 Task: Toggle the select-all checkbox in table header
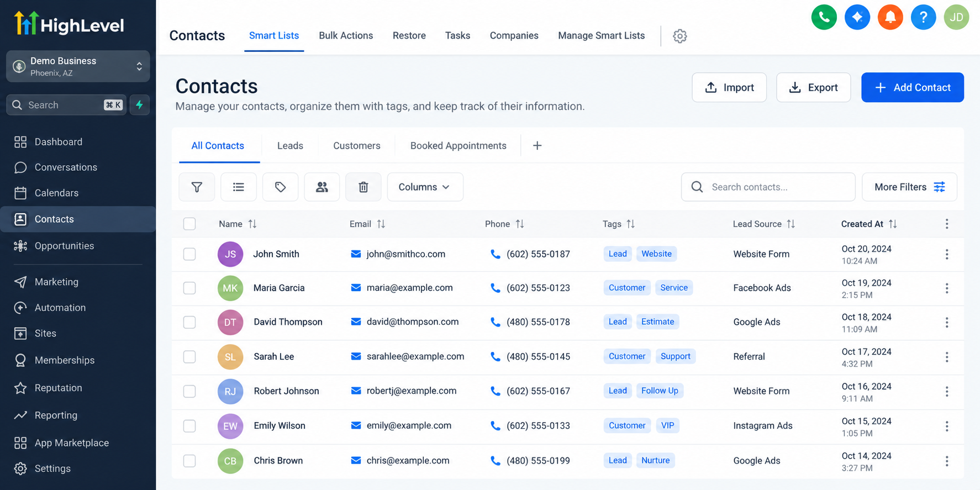pyautogui.click(x=189, y=224)
